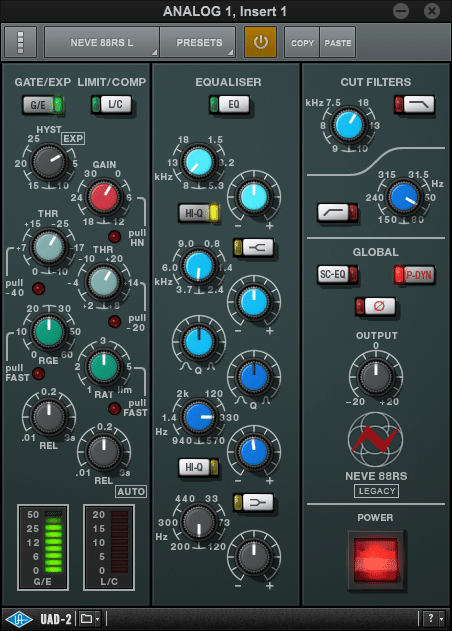Click the green RAT ratio knob

click(x=104, y=367)
